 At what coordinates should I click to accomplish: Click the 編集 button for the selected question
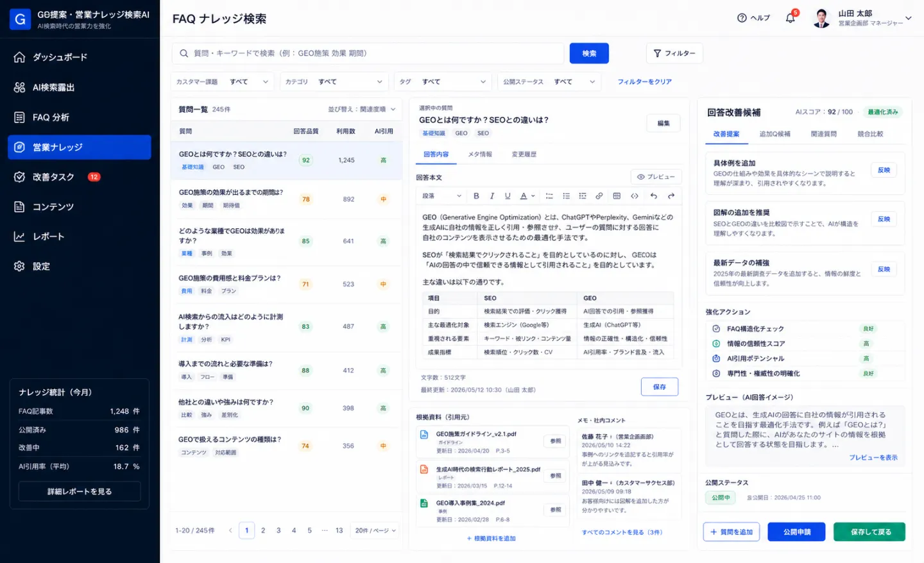[663, 123]
